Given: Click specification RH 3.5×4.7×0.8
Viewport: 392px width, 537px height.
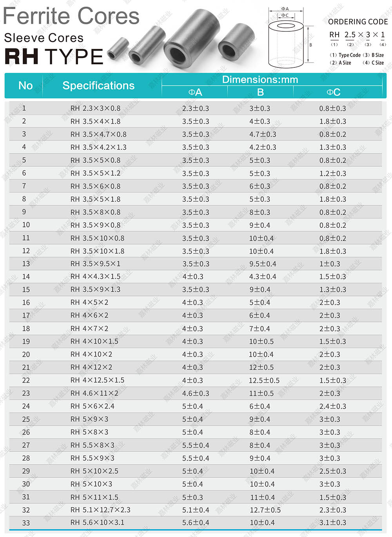Looking at the screenshot, I should coord(98,134).
